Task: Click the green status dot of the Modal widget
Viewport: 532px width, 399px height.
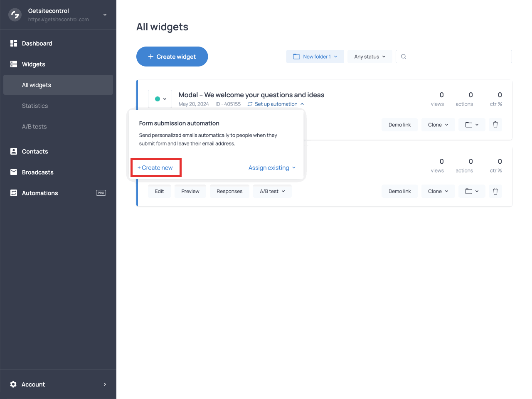Action: coord(158,99)
